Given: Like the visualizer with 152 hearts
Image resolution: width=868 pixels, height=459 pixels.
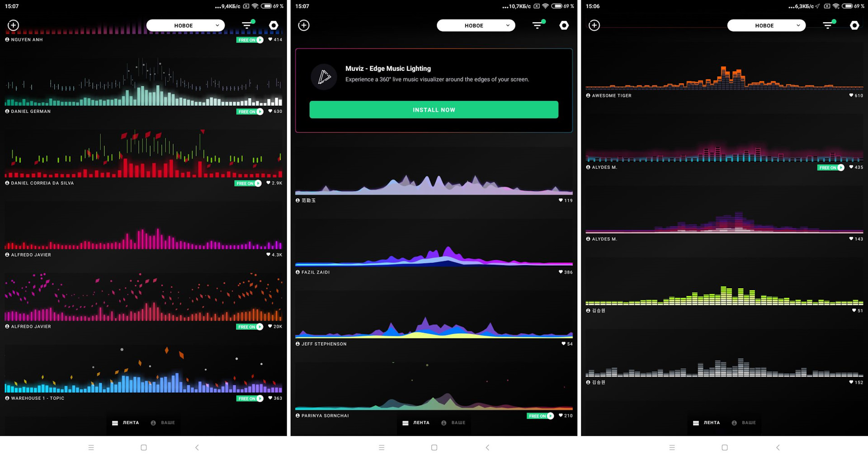Looking at the screenshot, I should [851, 382].
